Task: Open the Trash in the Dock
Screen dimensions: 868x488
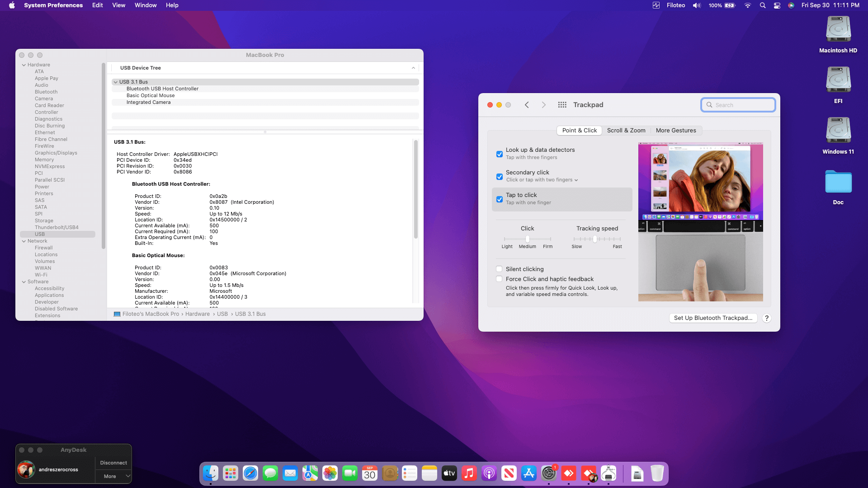Action: point(657,473)
